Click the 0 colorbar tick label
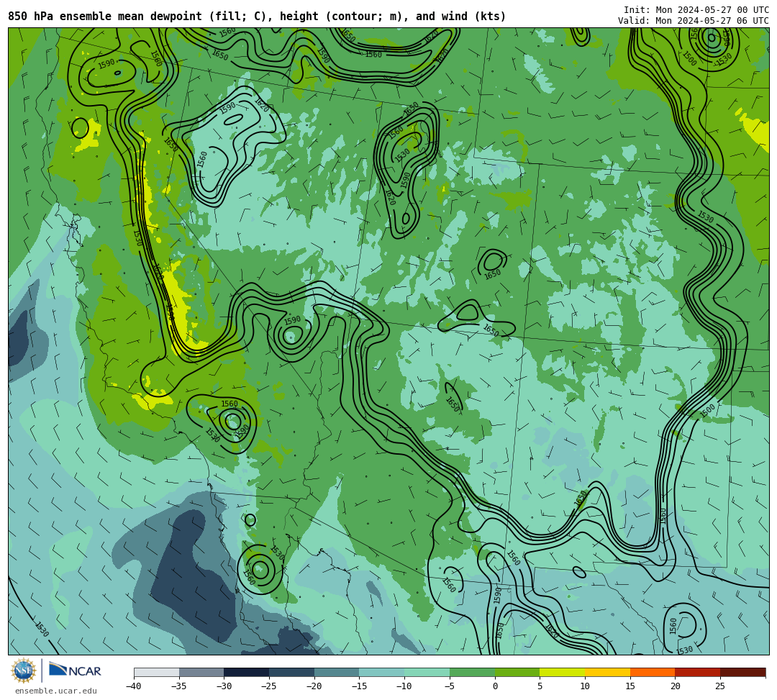Image resolution: width=777 pixels, height=700 pixels. [495, 686]
